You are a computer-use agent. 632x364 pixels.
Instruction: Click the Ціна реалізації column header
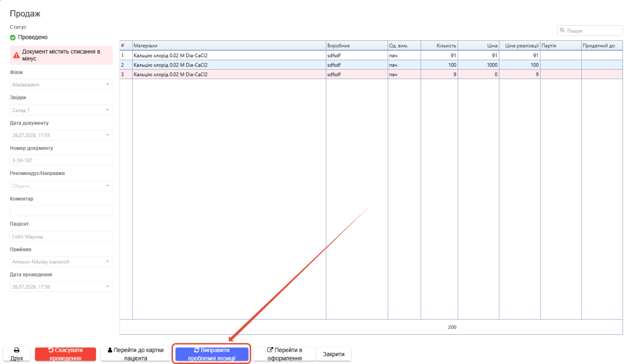click(x=520, y=46)
